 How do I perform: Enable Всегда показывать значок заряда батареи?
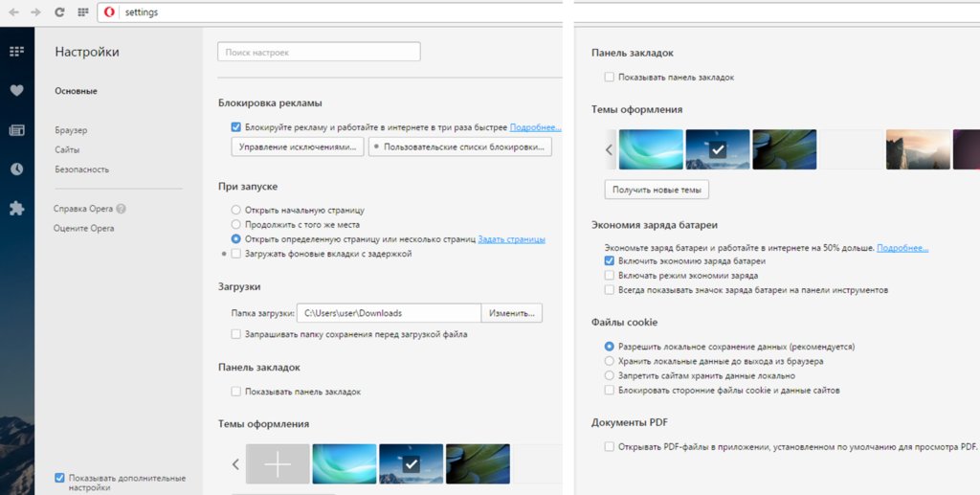(x=609, y=290)
